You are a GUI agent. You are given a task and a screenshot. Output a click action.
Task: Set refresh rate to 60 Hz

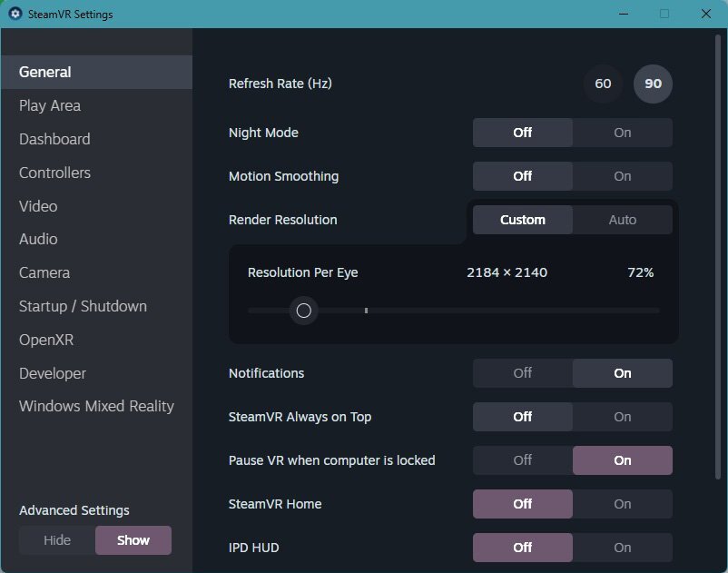tap(603, 84)
